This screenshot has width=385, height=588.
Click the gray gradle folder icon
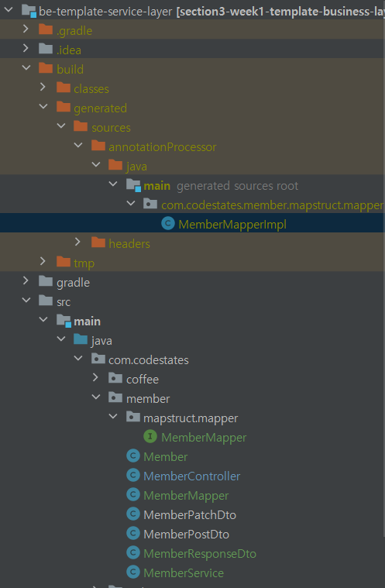pyautogui.click(x=46, y=282)
